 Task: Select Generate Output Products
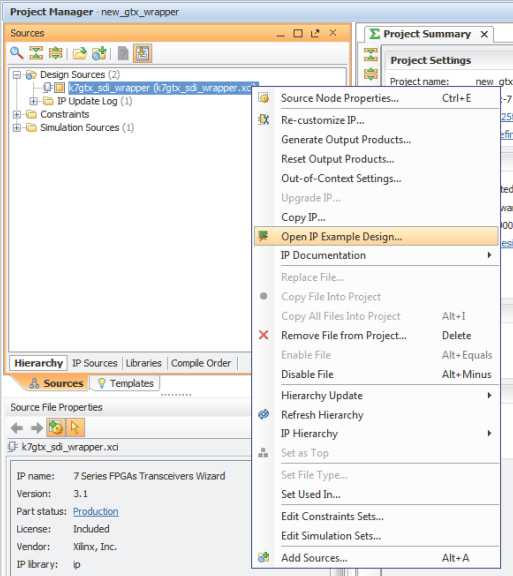376,140
